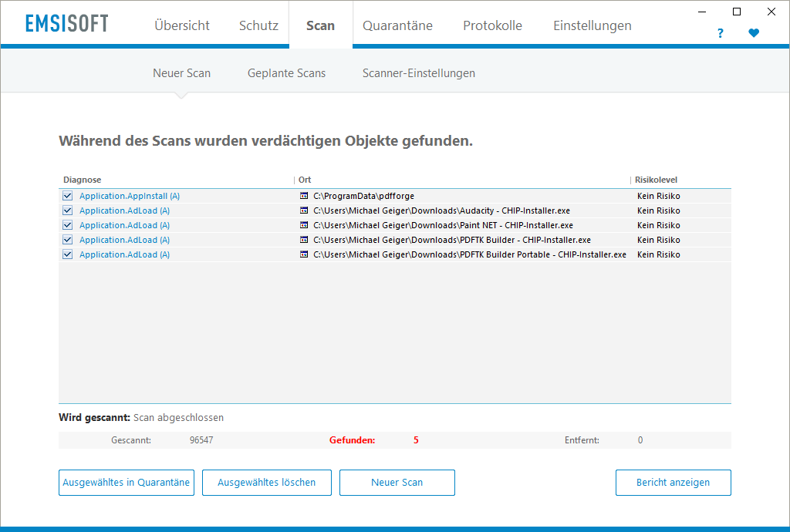Maximize the Emsisoft window
The image size is (790, 532).
pyautogui.click(x=737, y=12)
